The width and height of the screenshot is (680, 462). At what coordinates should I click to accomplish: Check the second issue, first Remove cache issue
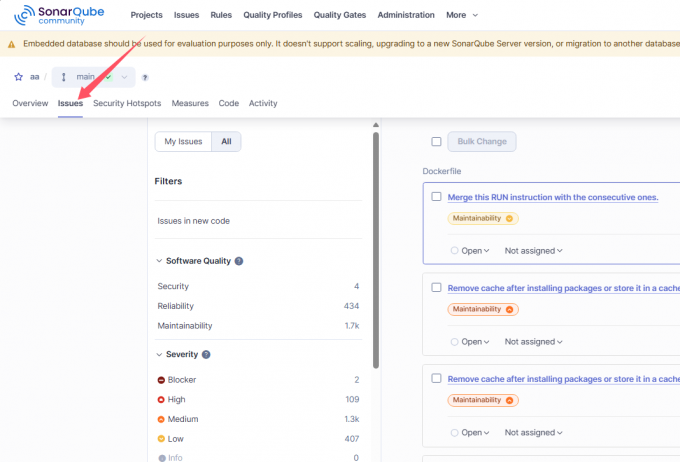pyautogui.click(x=436, y=287)
